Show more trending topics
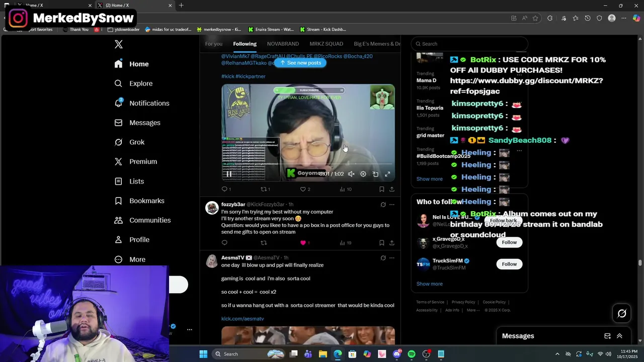 click(429, 179)
